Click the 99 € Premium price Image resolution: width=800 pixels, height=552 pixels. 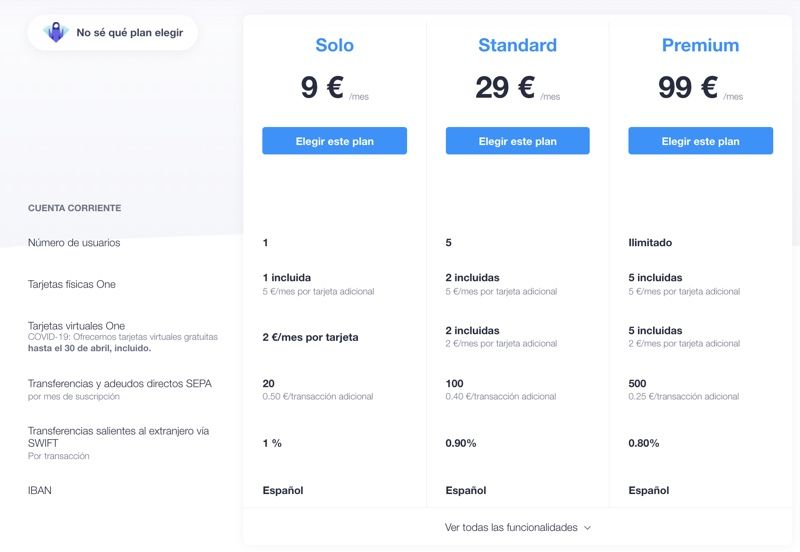coord(688,87)
